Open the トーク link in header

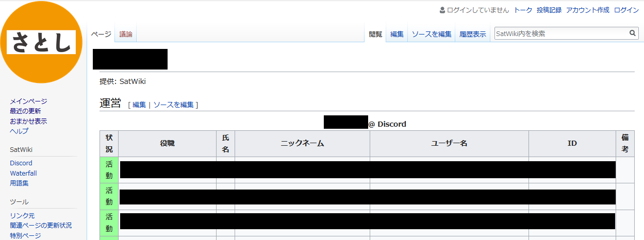tap(523, 10)
